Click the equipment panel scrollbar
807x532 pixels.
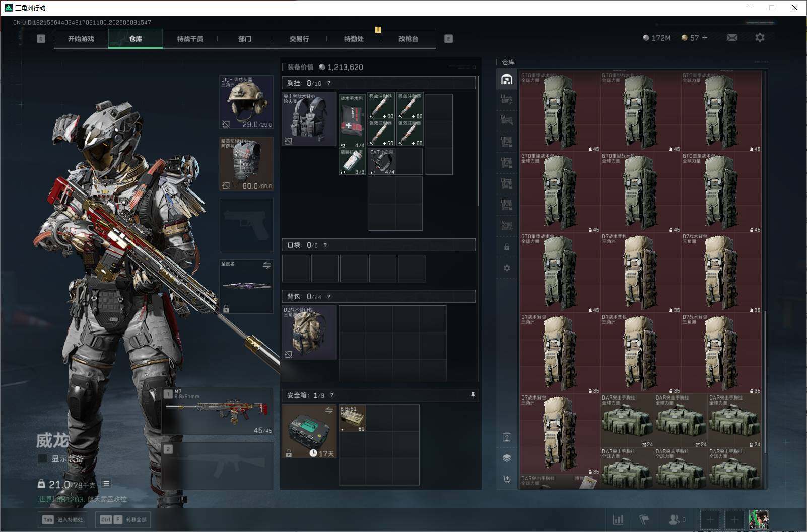478,141
